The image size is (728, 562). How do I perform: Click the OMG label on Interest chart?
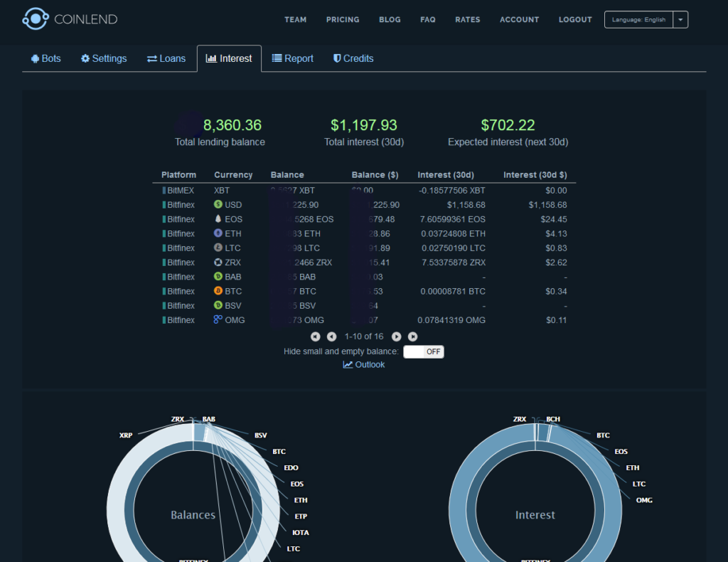coord(644,500)
